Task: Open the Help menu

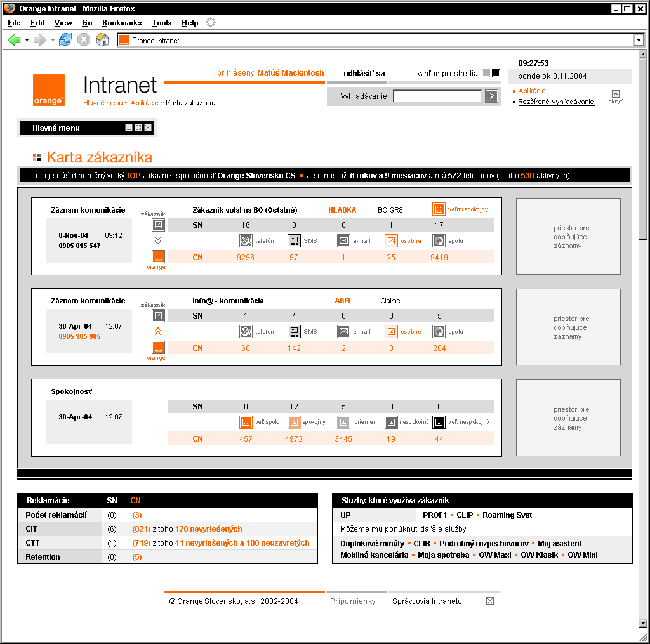Action: tap(190, 23)
